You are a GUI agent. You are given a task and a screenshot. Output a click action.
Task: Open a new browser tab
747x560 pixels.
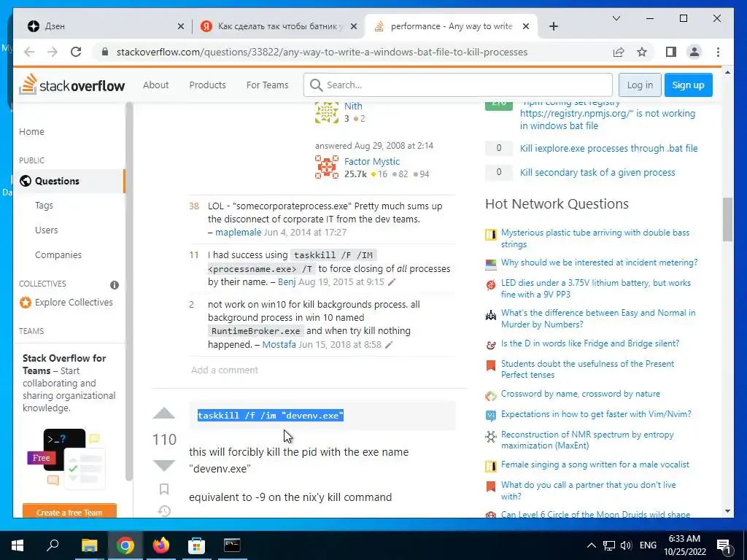coord(553,26)
